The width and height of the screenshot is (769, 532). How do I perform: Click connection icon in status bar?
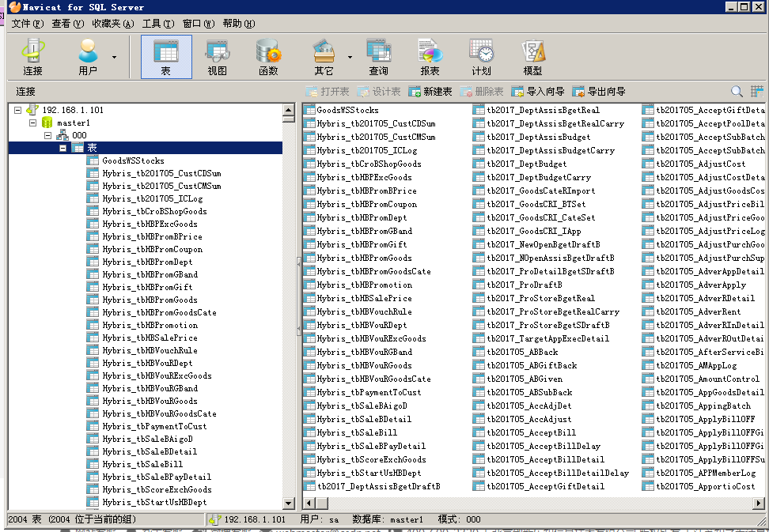click(x=214, y=519)
